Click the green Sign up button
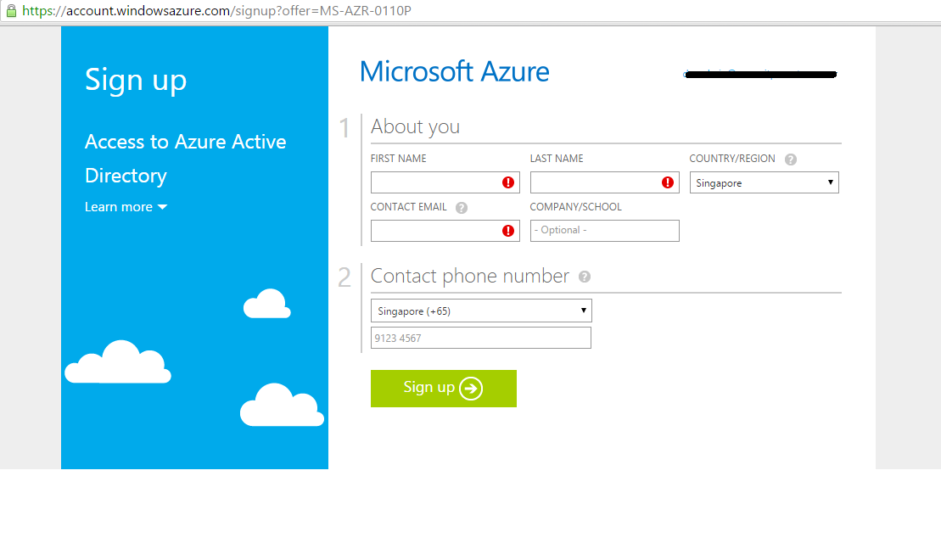The width and height of the screenshot is (941, 560). coord(444,389)
